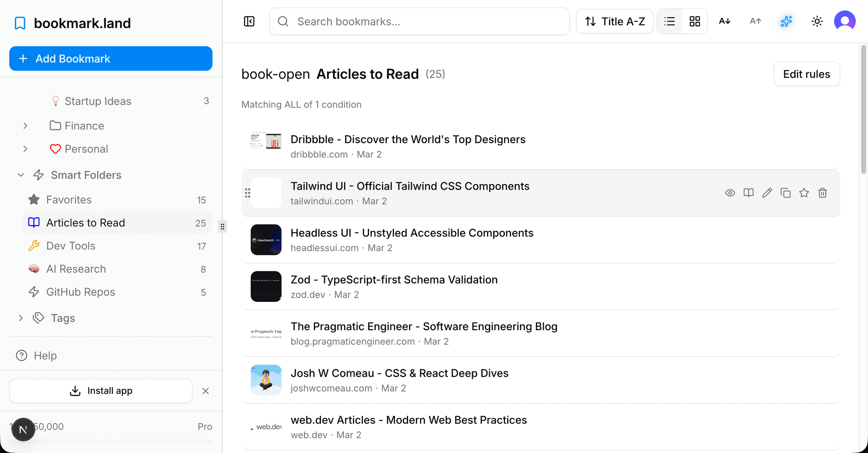This screenshot has width=868, height=453.
Task: Open Zod TypeScript-first Schema Validation title
Action: (x=394, y=280)
